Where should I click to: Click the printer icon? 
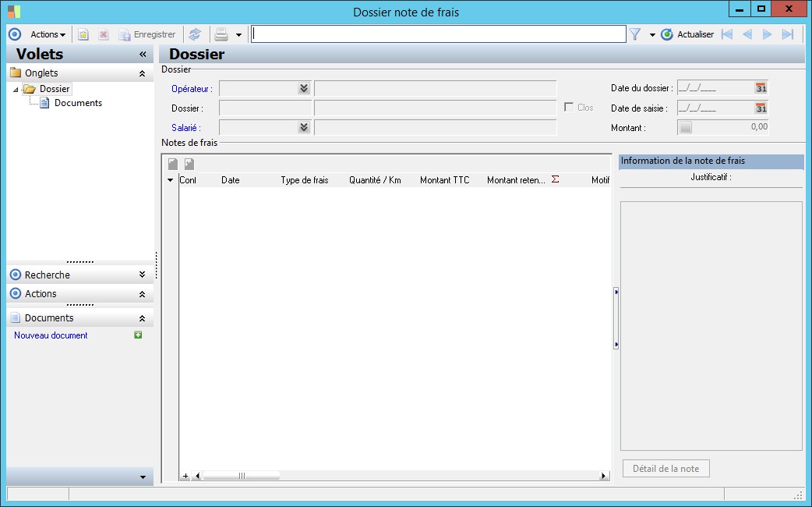[221, 34]
